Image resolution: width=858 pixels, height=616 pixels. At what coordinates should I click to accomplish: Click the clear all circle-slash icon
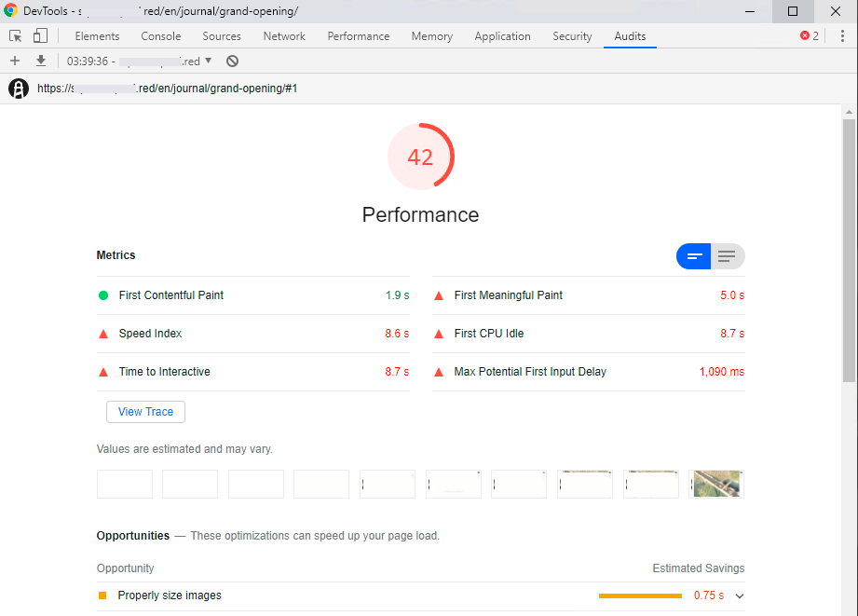[232, 61]
